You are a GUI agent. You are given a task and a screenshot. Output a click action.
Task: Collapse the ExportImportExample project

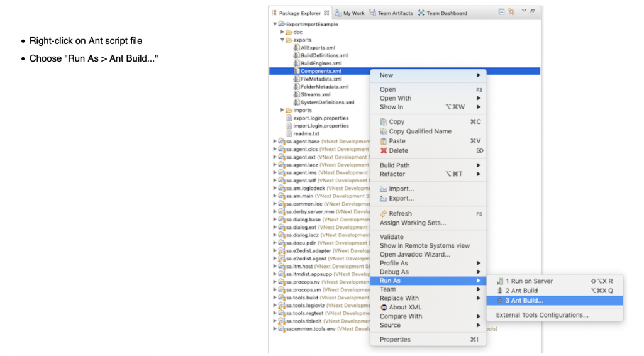(275, 25)
